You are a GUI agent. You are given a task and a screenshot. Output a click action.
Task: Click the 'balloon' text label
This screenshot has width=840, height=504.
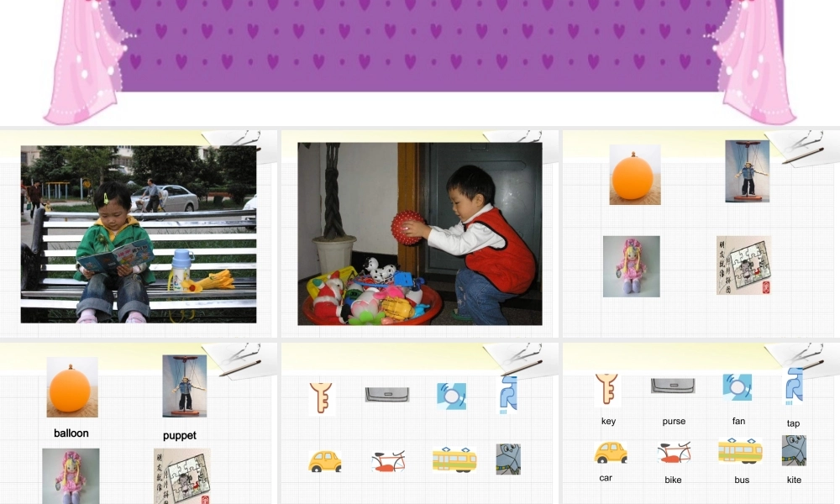pos(71,433)
